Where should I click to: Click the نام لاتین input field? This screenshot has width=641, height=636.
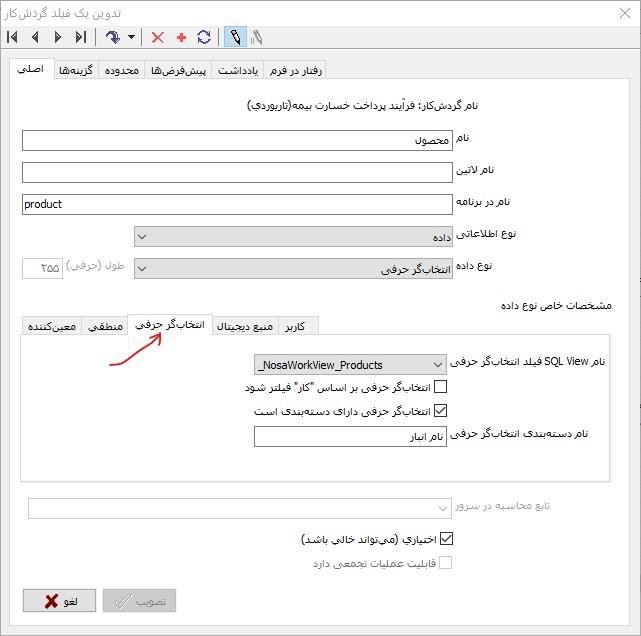pos(236,172)
